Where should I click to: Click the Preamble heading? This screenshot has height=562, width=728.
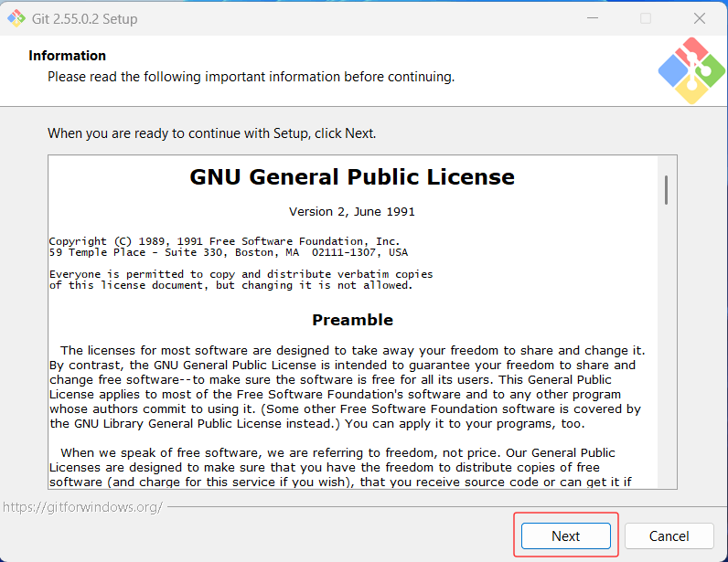(352, 320)
